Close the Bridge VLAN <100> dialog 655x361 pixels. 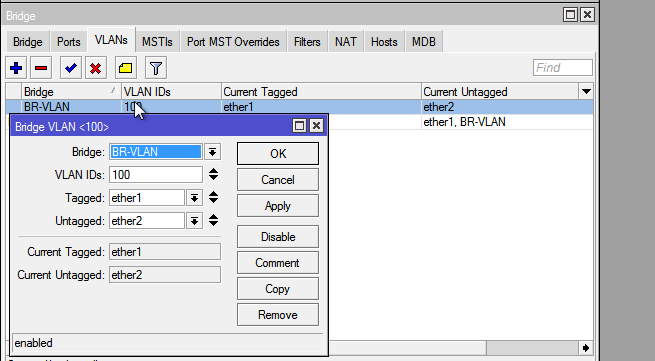pos(316,126)
